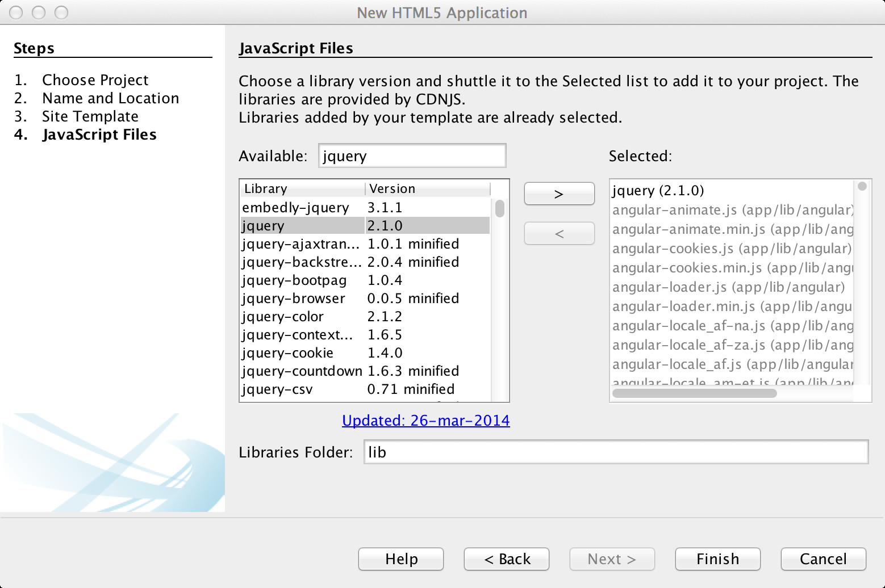The width and height of the screenshot is (885, 588).
Task: Open version cell for jquery-csv
Action: 427,389
